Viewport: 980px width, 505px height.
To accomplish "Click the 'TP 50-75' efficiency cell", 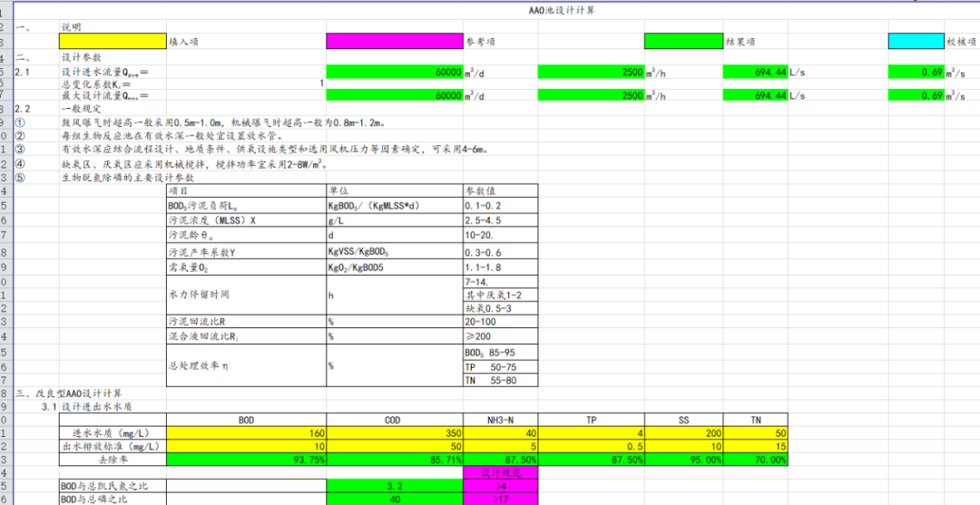I will click(500, 366).
